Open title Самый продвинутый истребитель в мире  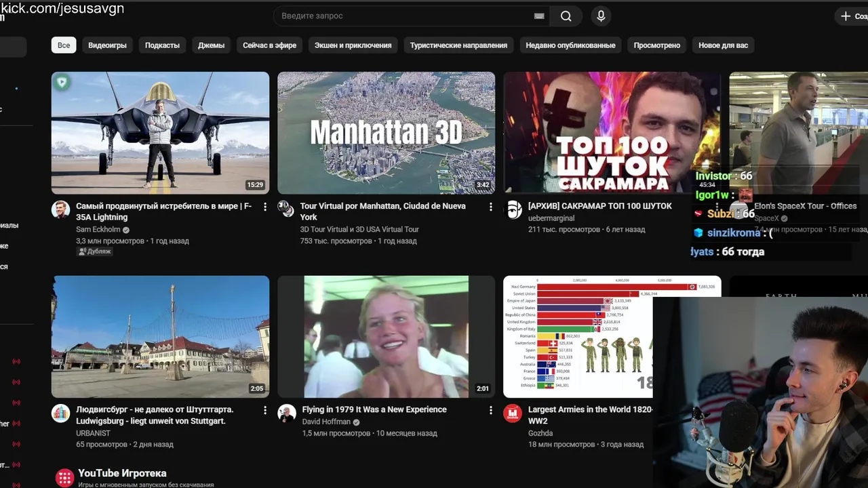[163, 211]
